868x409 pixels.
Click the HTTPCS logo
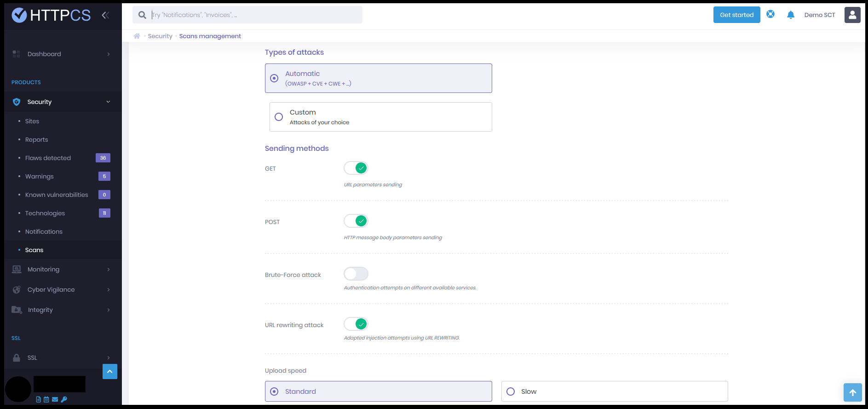[51, 15]
